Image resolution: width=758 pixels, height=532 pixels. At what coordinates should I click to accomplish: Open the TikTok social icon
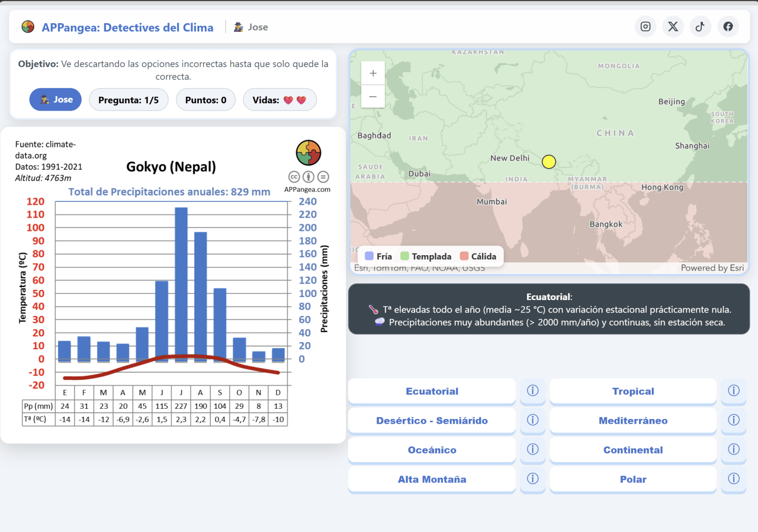700,27
